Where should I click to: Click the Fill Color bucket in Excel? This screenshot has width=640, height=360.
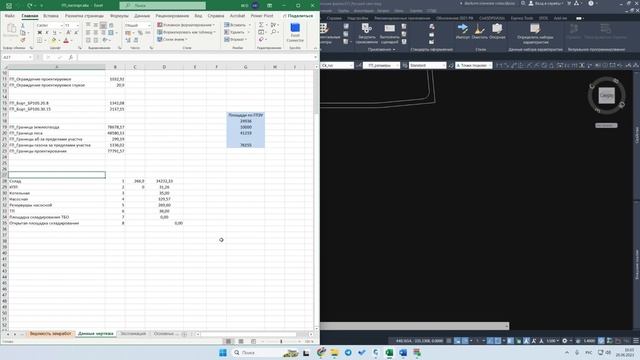point(53,40)
